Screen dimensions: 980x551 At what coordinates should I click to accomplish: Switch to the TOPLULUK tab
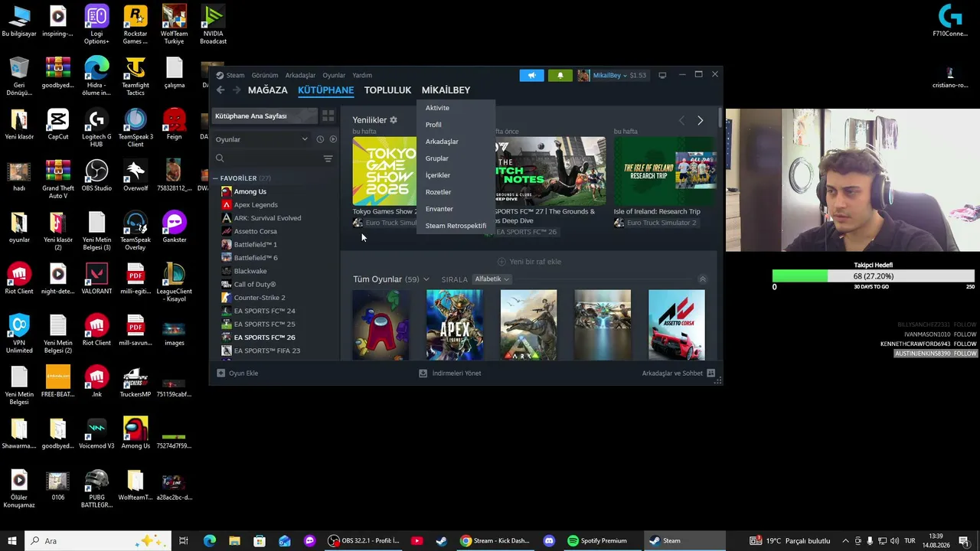[387, 90]
